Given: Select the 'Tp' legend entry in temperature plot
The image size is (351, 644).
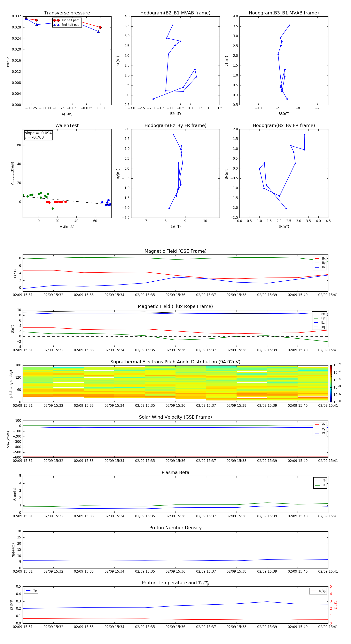Looking at the screenshot, I should click(31, 591).
